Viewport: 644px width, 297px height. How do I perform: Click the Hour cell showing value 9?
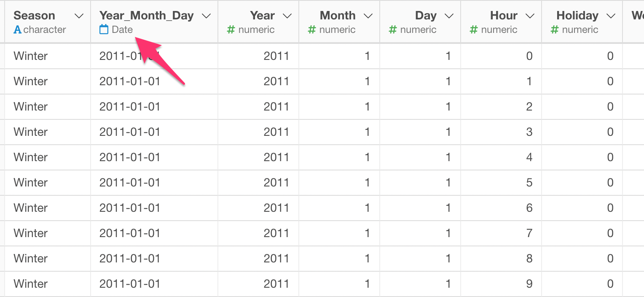501,284
